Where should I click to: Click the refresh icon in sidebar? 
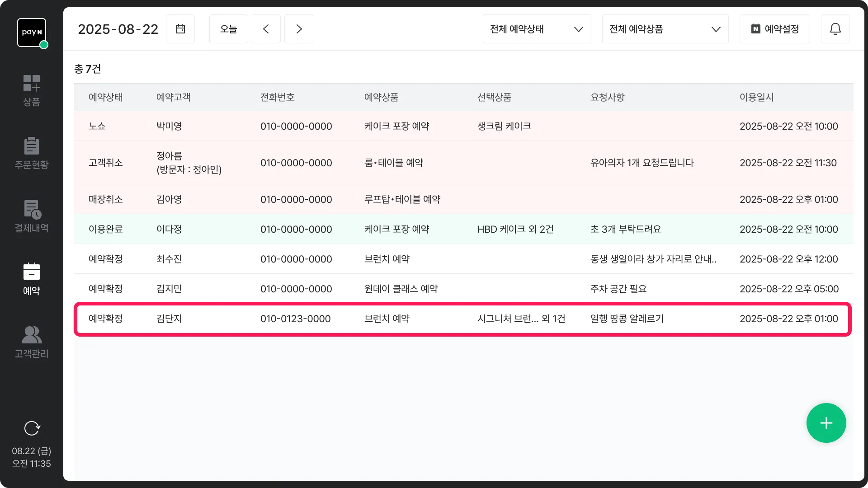[x=32, y=428]
